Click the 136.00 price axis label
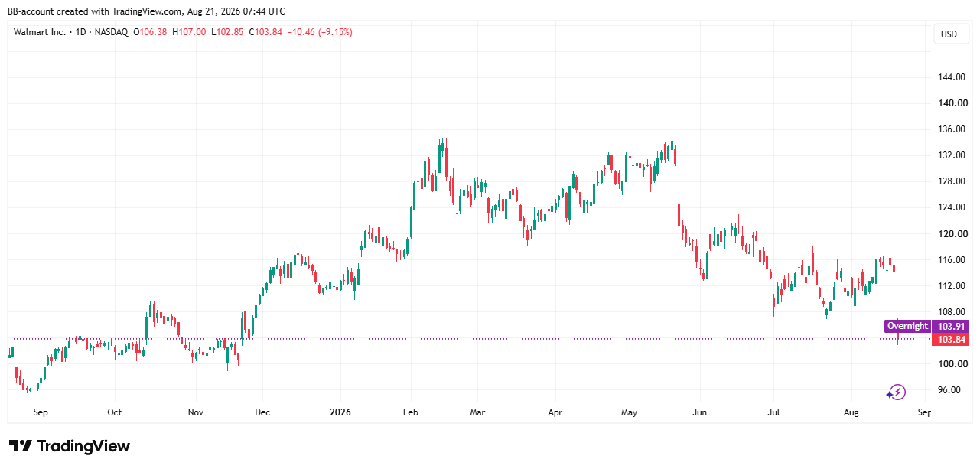Screen dimensions: 980x469 pos(951,129)
